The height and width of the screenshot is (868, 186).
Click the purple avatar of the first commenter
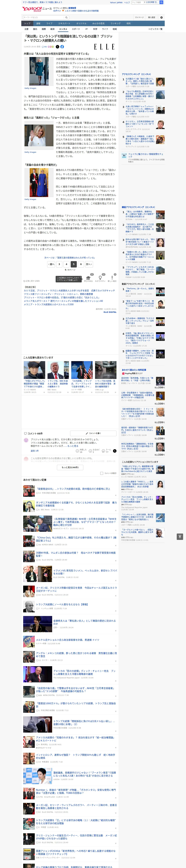tap(26, 440)
